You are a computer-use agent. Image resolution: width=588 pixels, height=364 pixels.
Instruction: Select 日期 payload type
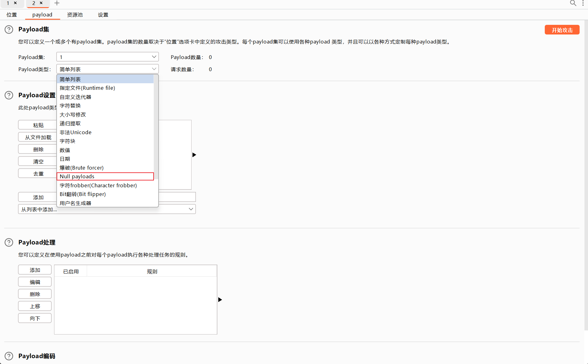(x=105, y=159)
